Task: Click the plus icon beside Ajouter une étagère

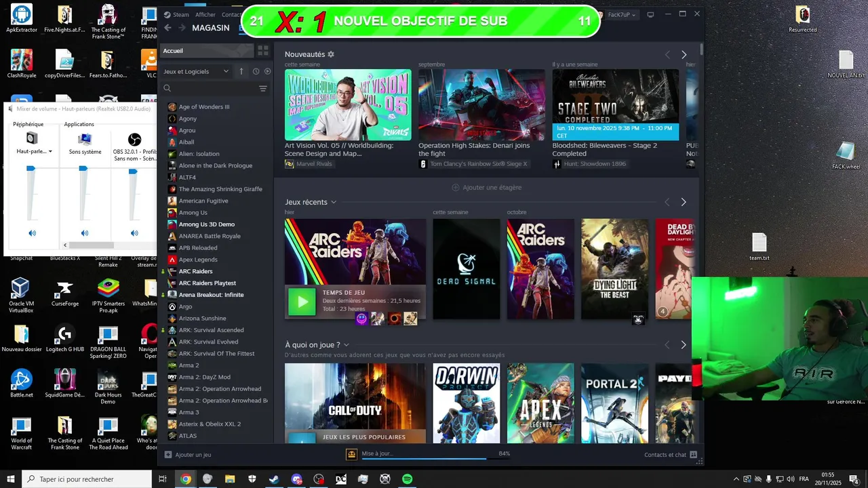Action: click(456, 188)
